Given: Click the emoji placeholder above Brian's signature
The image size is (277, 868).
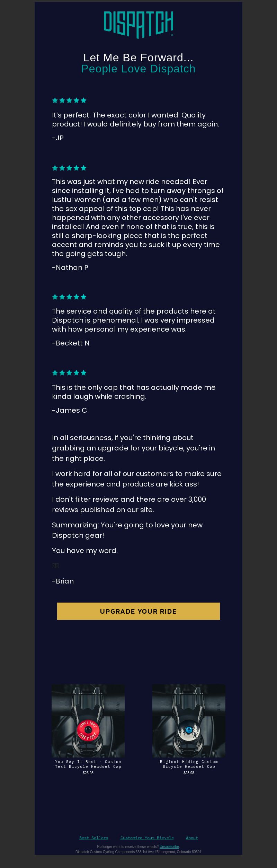Looking at the screenshot, I should pyautogui.click(x=55, y=566).
